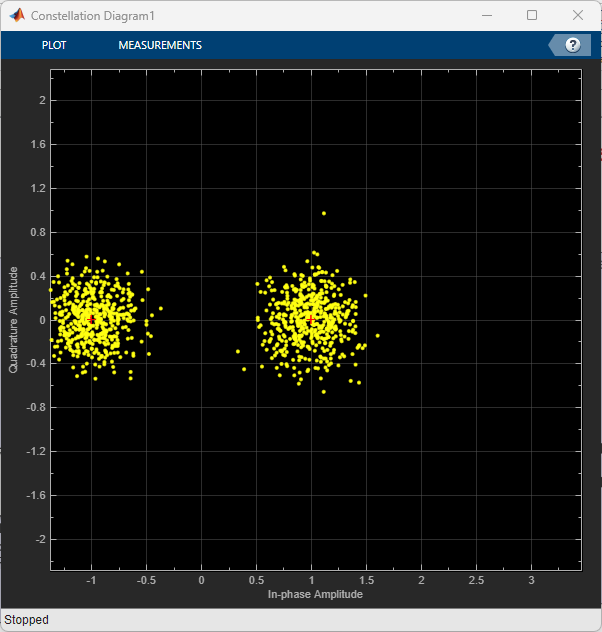
Task: Select the red reference marker at In-phase 1
Action: click(311, 320)
